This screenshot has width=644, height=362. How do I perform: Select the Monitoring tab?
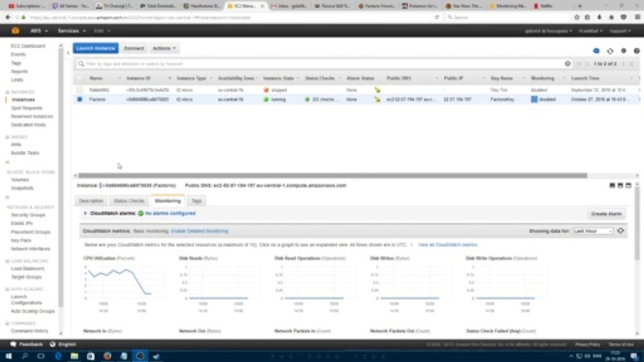click(168, 201)
